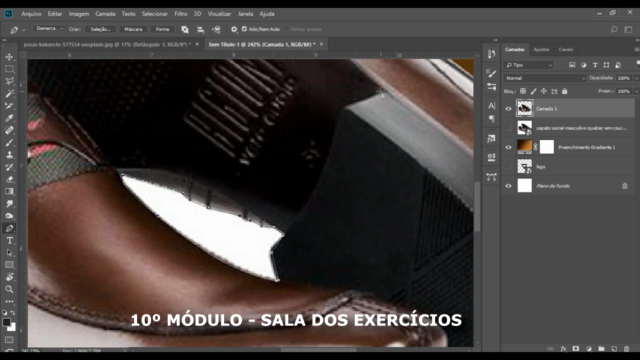
Task: Select the Rectangular Marquee tool
Action: point(9,69)
